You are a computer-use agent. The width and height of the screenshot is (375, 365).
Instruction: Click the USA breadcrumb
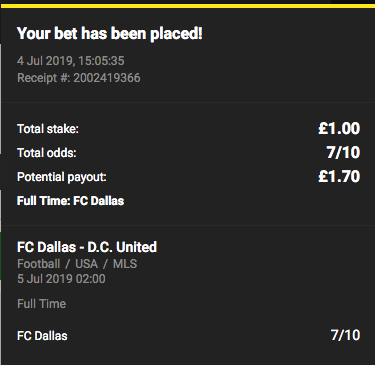pos(86,264)
